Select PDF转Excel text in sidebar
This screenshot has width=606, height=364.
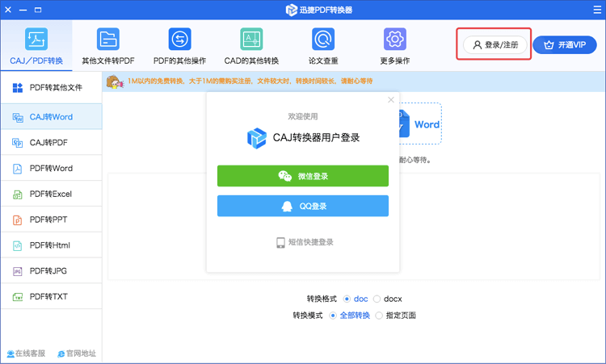pos(51,195)
